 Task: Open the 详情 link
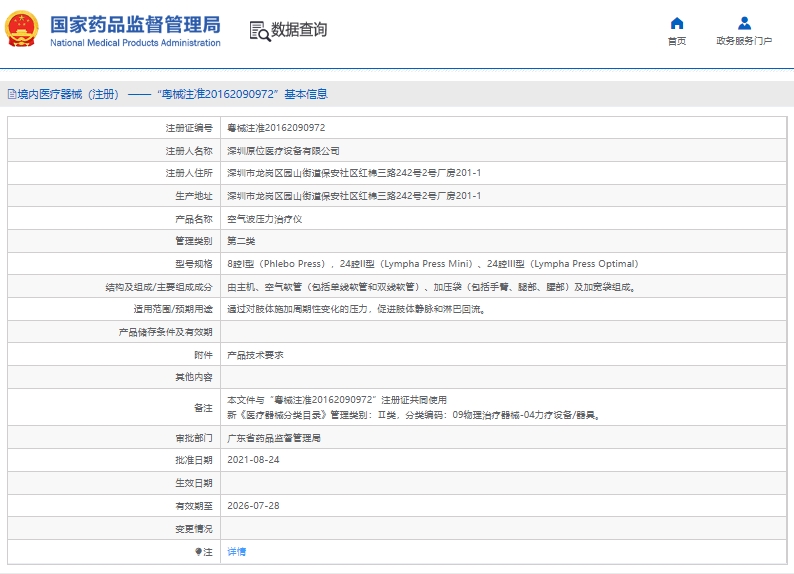pyautogui.click(x=236, y=552)
